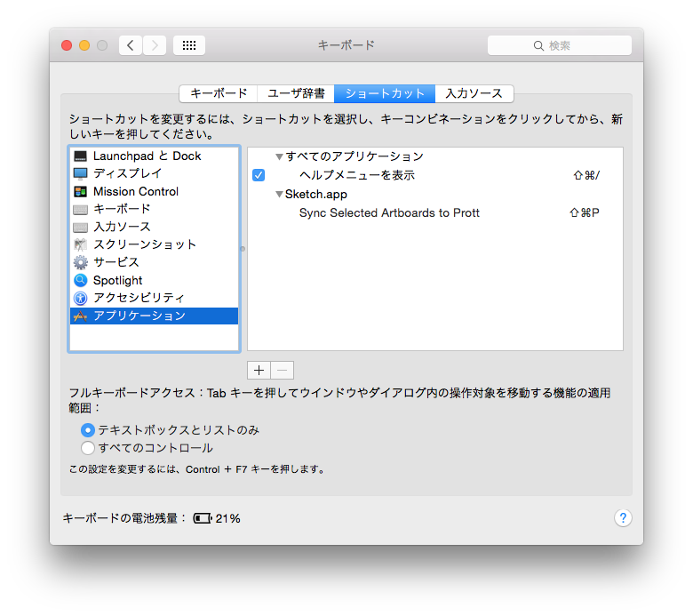693x616 pixels.
Task: Click the サービス gear icon
Action: click(80, 262)
